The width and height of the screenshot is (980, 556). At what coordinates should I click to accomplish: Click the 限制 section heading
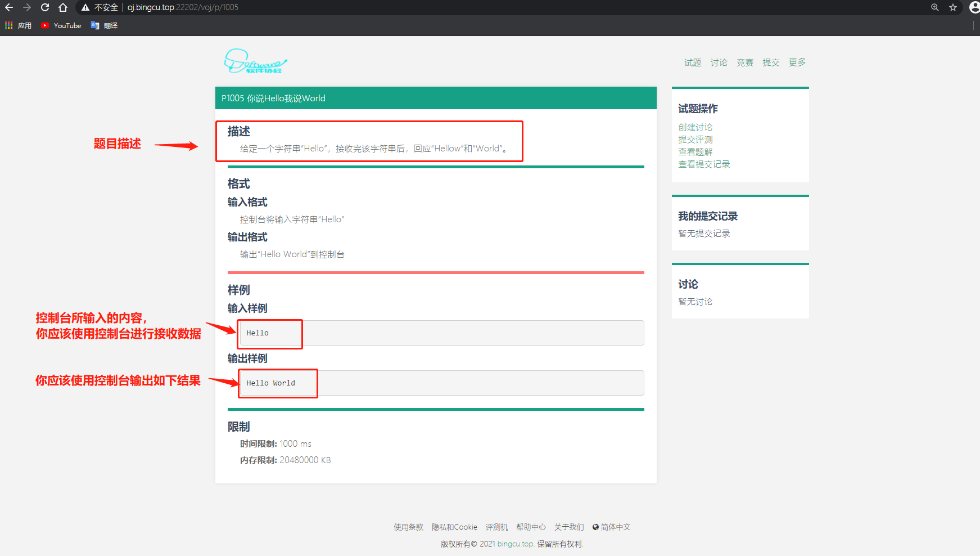point(239,427)
